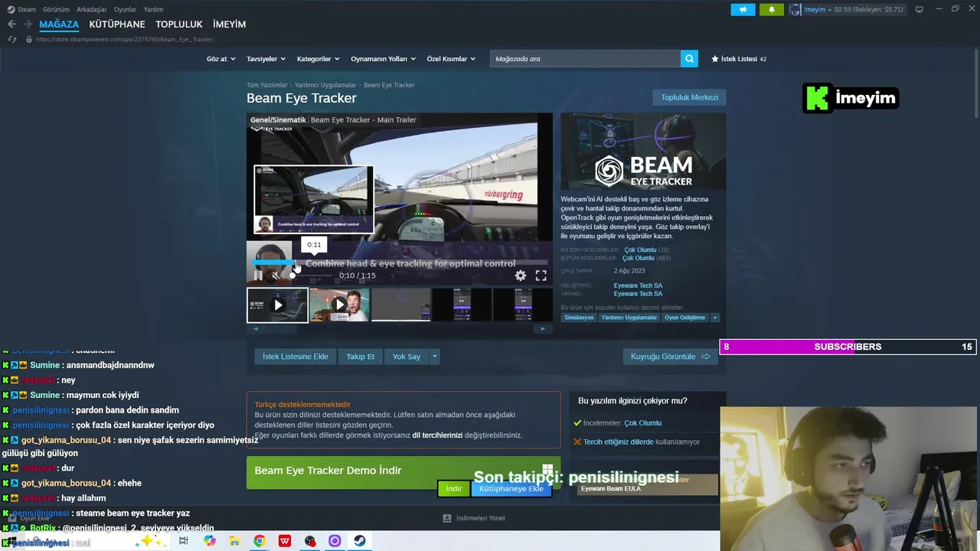Expand the Özel Kısımlar dropdown

[x=451, y=59]
